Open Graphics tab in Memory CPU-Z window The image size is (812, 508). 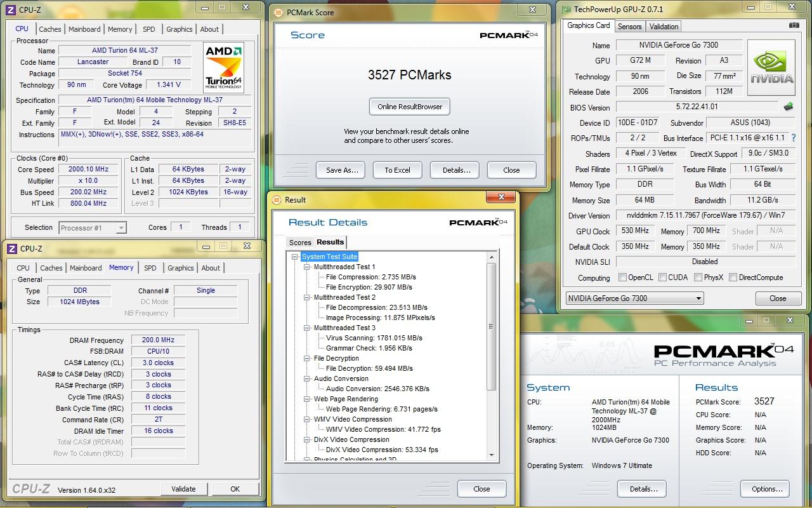[x=181, y=268]
